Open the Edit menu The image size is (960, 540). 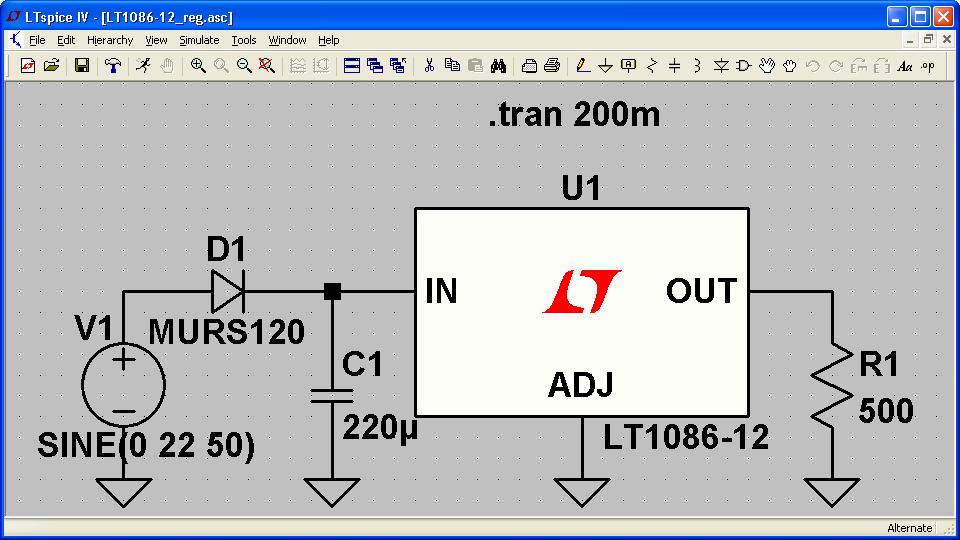66,40
